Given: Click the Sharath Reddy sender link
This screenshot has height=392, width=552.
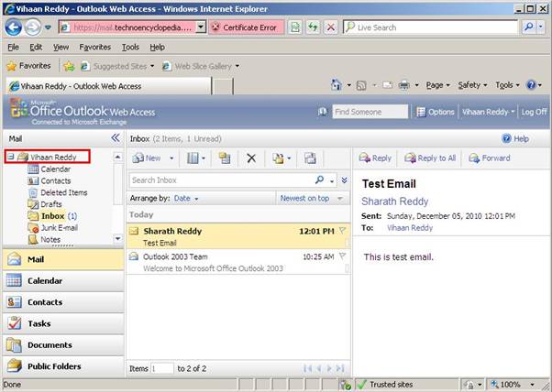Looking at the screenshot, I should (394, 201).
